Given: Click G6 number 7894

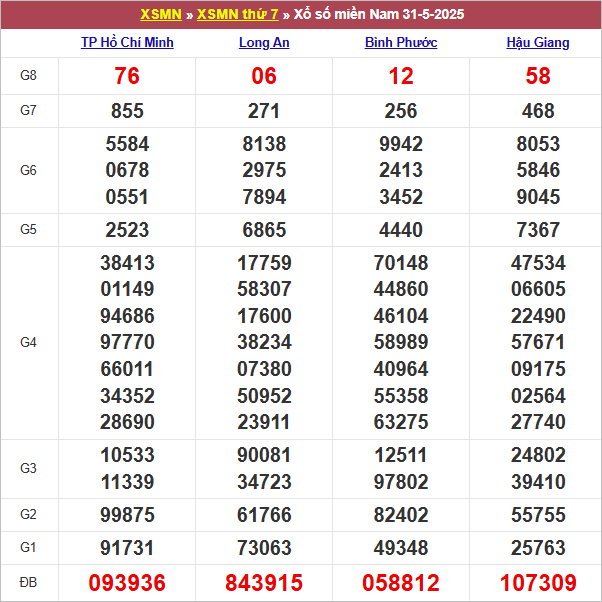Looking at the screenshot, I should click(x=264, y=197).
